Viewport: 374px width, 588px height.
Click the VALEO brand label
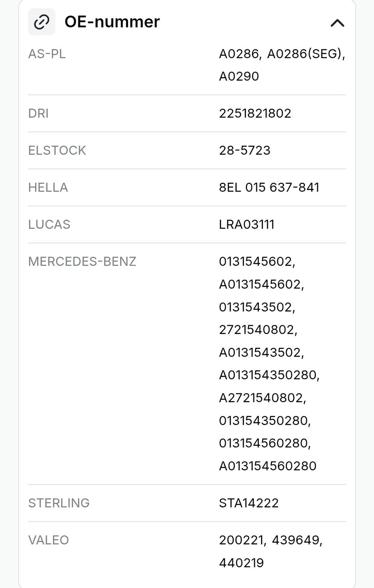[48, 540]
